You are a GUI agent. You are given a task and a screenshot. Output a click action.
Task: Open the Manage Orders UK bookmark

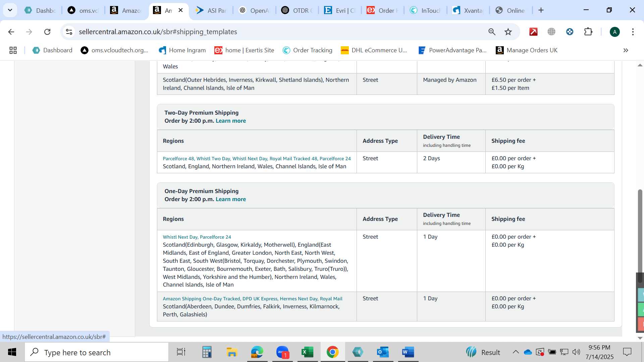[x=527, y=50]
